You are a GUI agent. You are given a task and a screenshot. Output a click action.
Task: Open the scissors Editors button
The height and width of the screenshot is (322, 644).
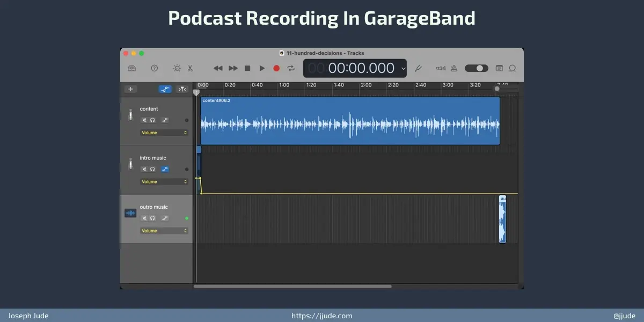click(x=190, y=68)
